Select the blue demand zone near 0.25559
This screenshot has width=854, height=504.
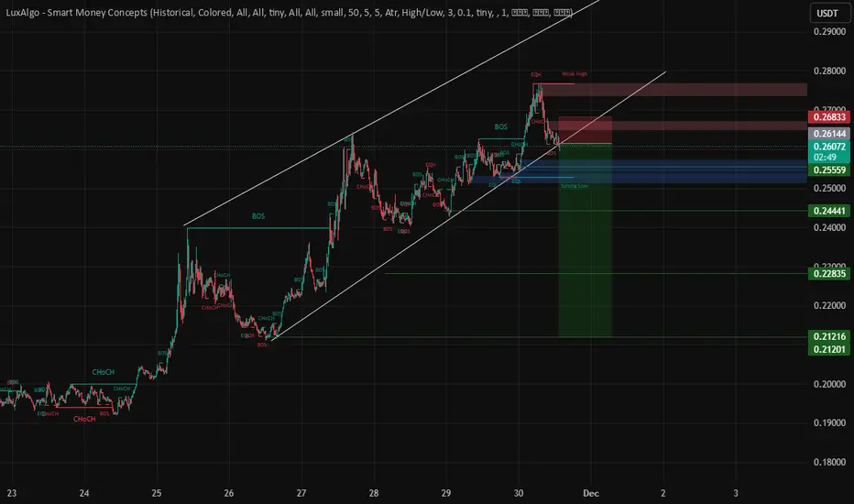tap(663, 171)
